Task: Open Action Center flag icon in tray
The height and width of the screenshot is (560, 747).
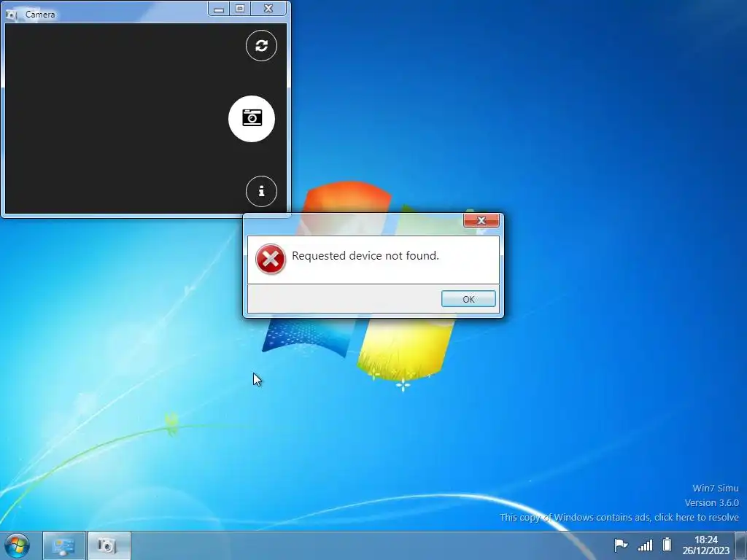Action: (x=621, y=545)
